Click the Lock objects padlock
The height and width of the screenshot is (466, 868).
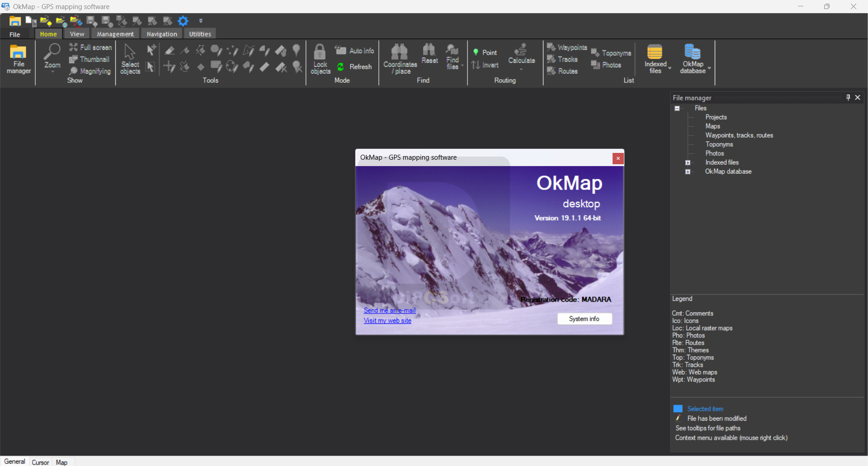click(320, 59)
